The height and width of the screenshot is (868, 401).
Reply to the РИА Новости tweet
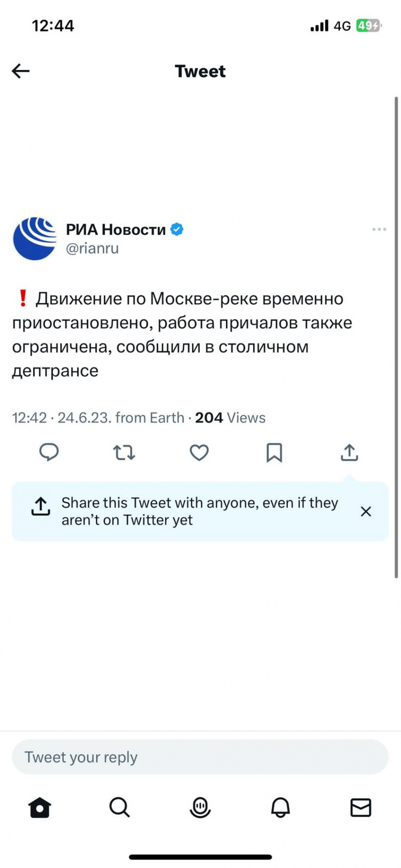(49, 453)
